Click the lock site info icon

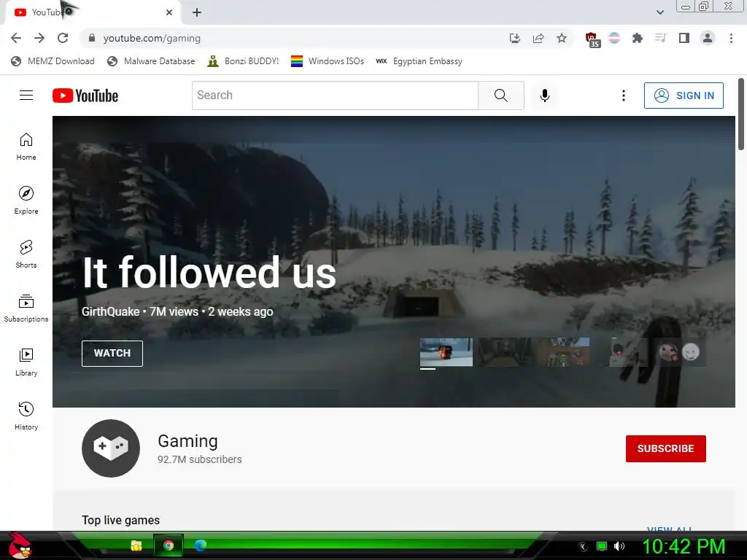tap(92, 38)
